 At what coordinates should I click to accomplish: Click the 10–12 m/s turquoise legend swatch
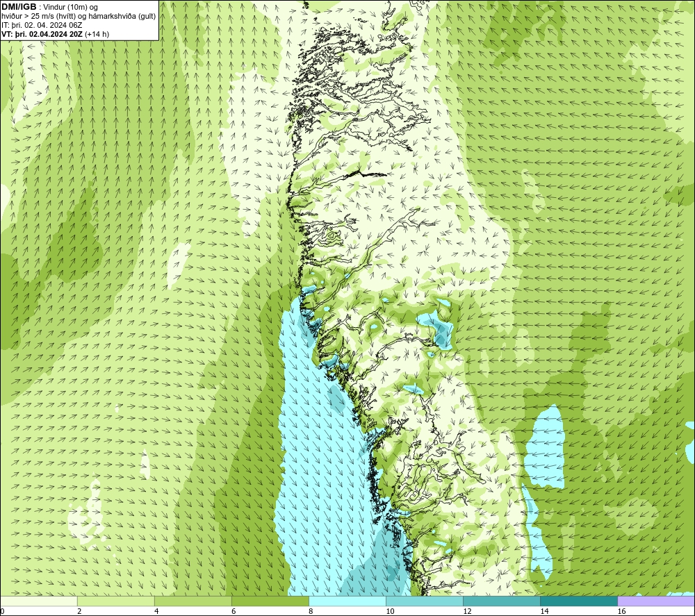pos(425,601)
